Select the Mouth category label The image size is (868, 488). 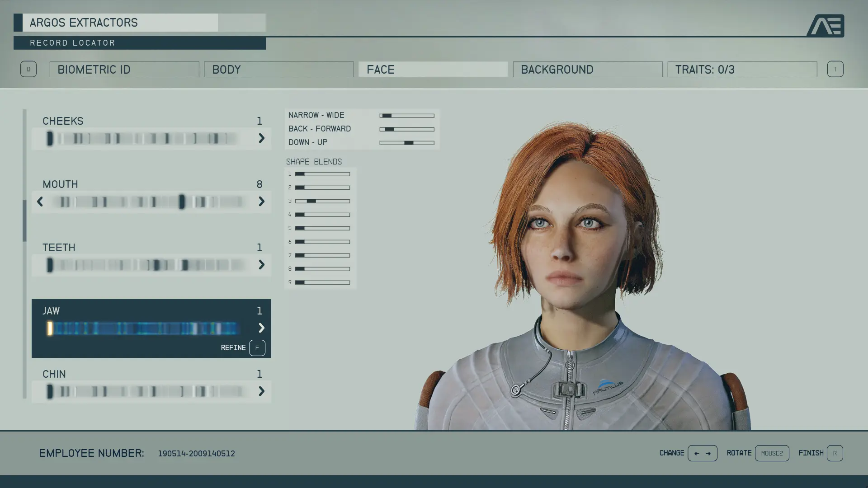coord(60,184)
